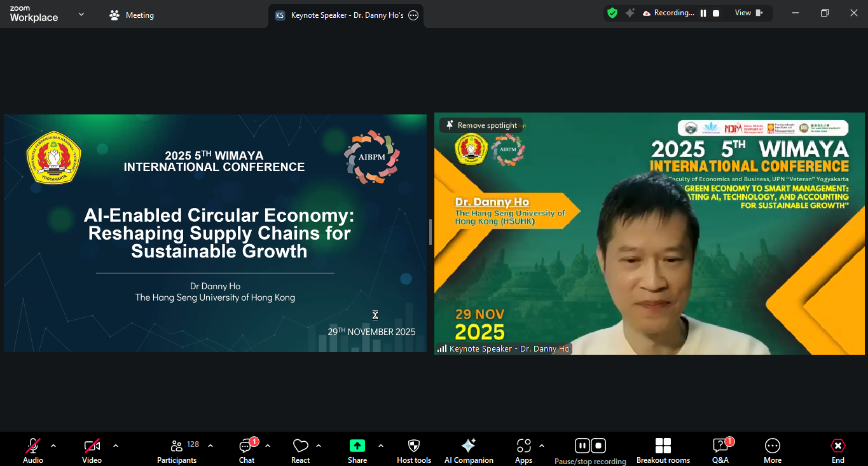Viewport: 868px width, 466px height.
Task: Open the View layout options
Action: (748, 13)
